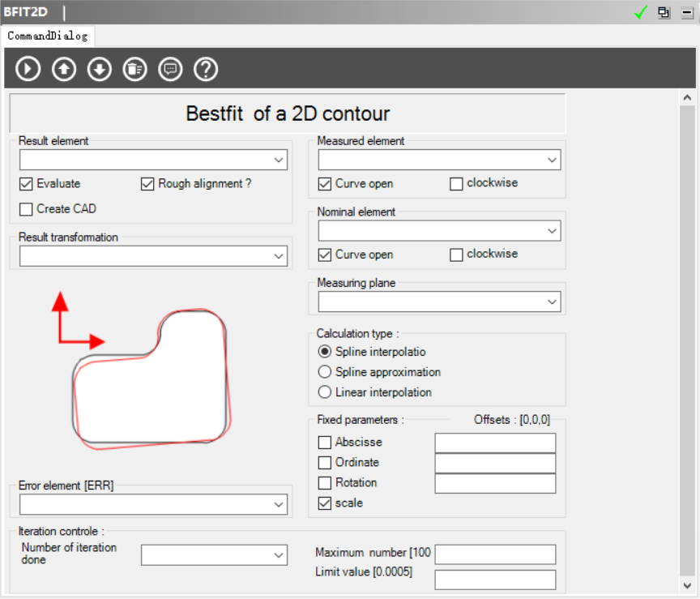Click the up arrow toolbar icon
The image size is (700, 599).
coord(64,69)
